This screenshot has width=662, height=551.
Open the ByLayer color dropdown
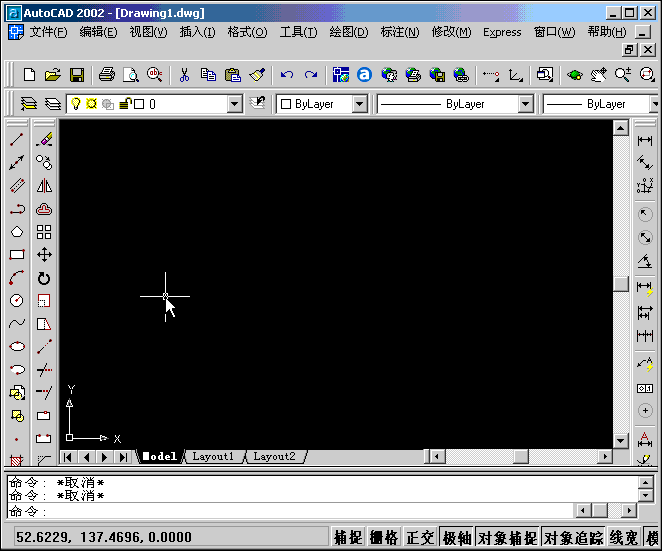pyautogui.click(x=360, y=104)
